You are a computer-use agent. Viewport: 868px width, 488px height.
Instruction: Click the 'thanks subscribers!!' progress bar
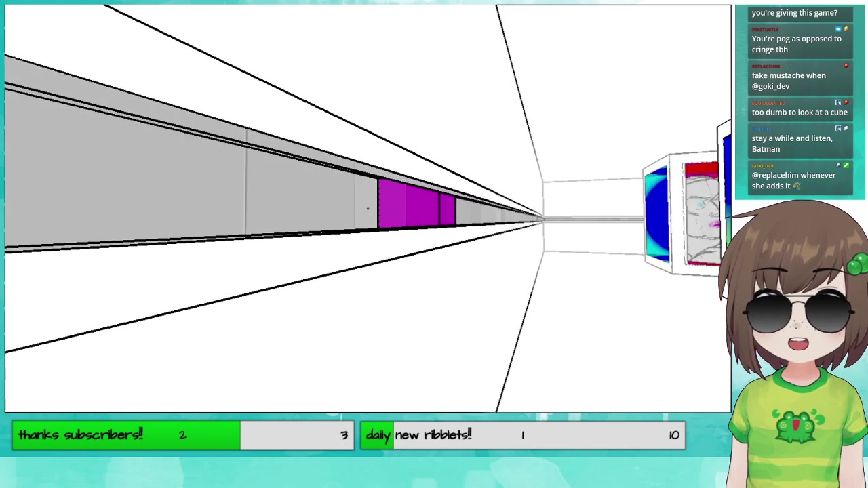[182, 435]
